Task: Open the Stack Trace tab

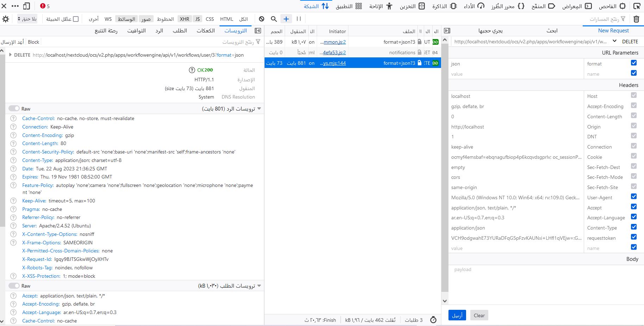Action: 106,31
